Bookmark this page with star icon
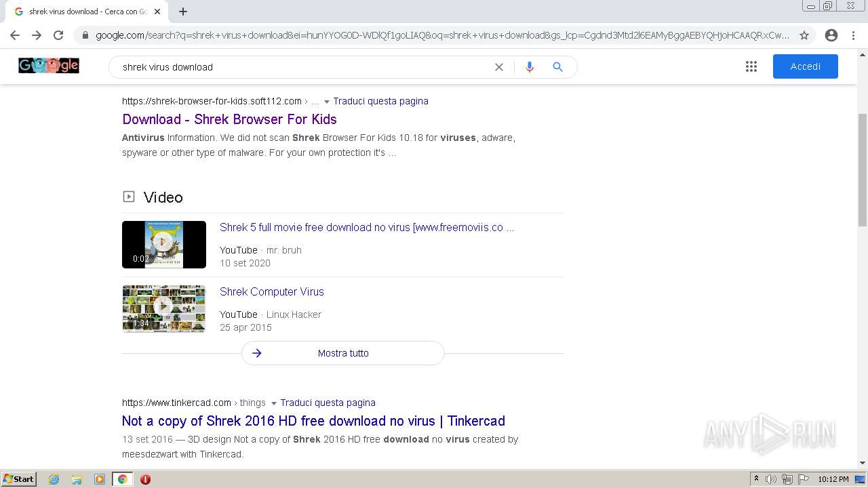 click(804, 35)
